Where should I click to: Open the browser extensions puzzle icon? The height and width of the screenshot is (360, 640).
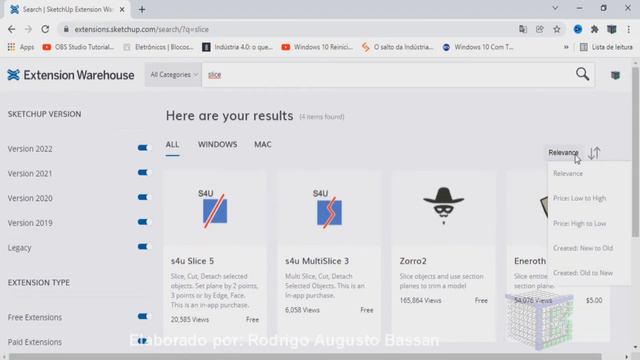[x=595, y=29]
